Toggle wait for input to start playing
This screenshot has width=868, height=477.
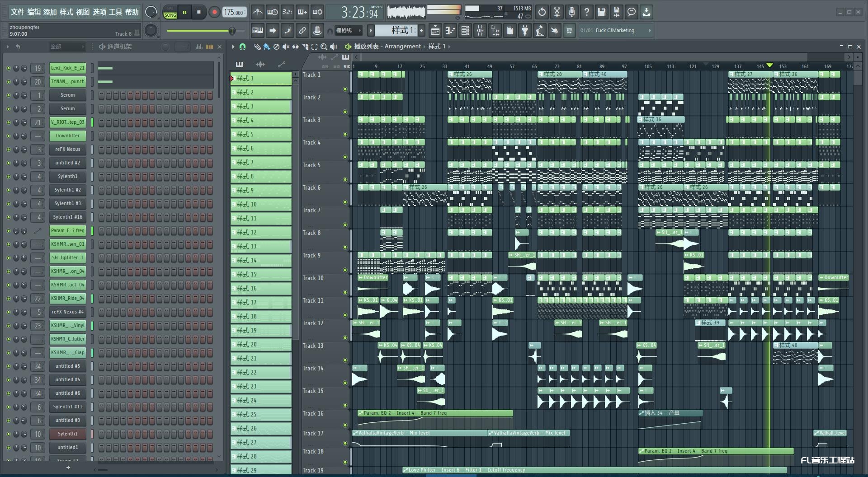point(272,12)
